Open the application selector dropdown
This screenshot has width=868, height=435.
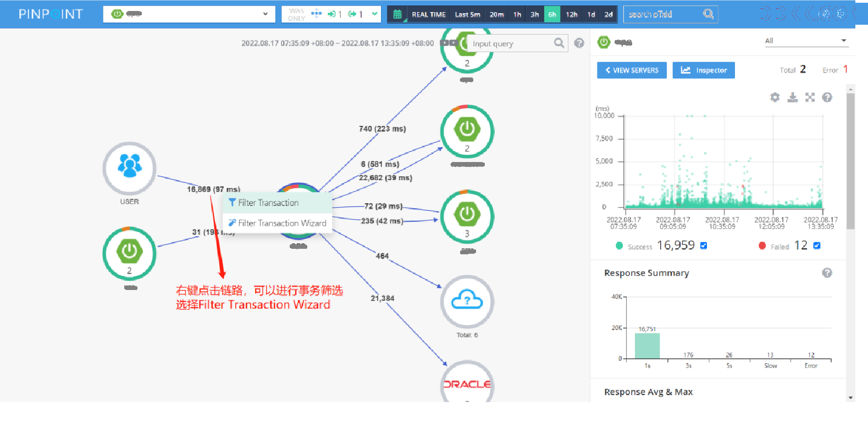pyautogui.click(x=189, y=14)
